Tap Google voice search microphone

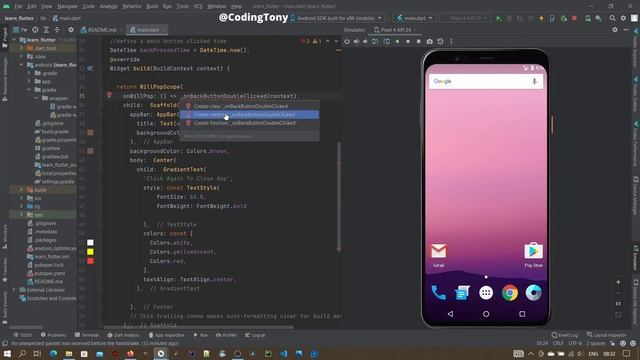tap(534, 81)
